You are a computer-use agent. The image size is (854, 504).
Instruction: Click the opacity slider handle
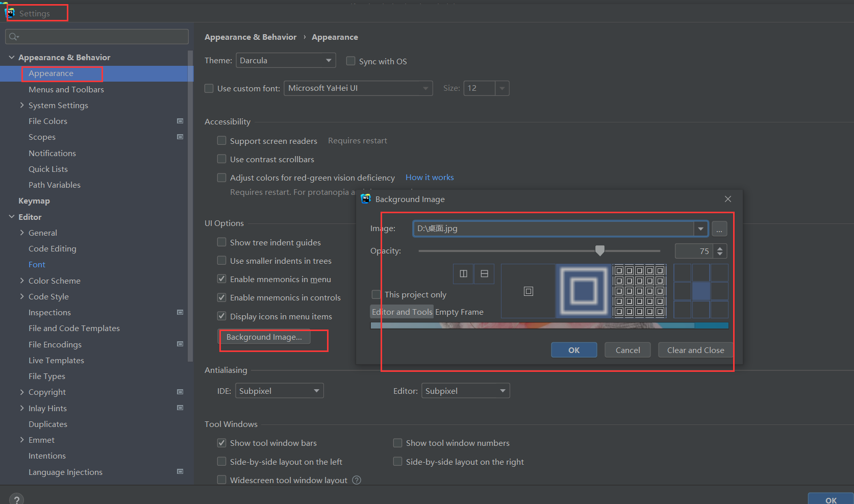coord(599,250)
